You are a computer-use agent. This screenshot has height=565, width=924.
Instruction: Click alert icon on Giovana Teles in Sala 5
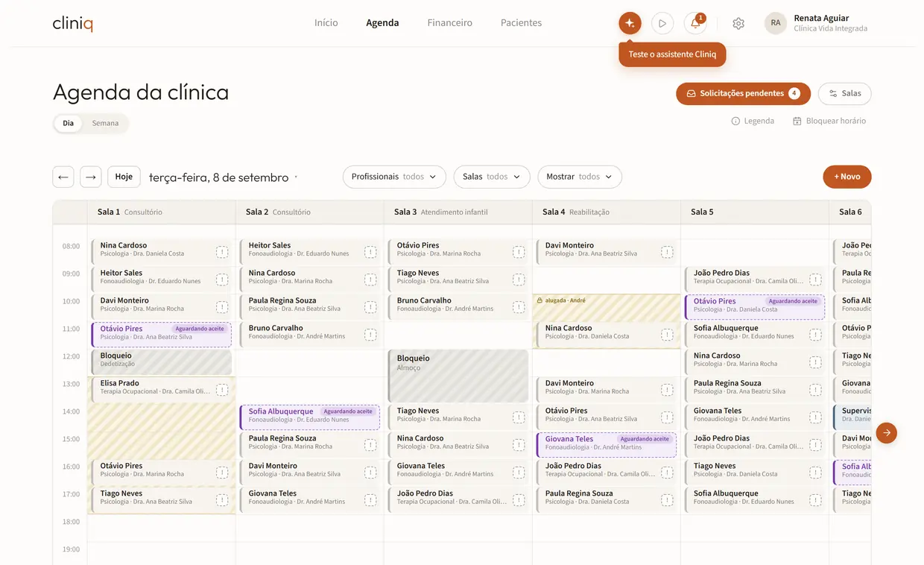(815, 417)
